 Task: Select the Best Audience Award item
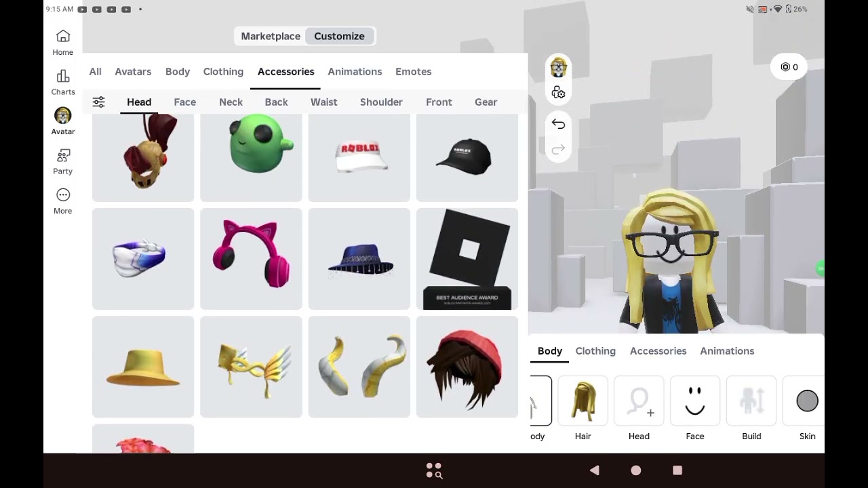[467, 259]
